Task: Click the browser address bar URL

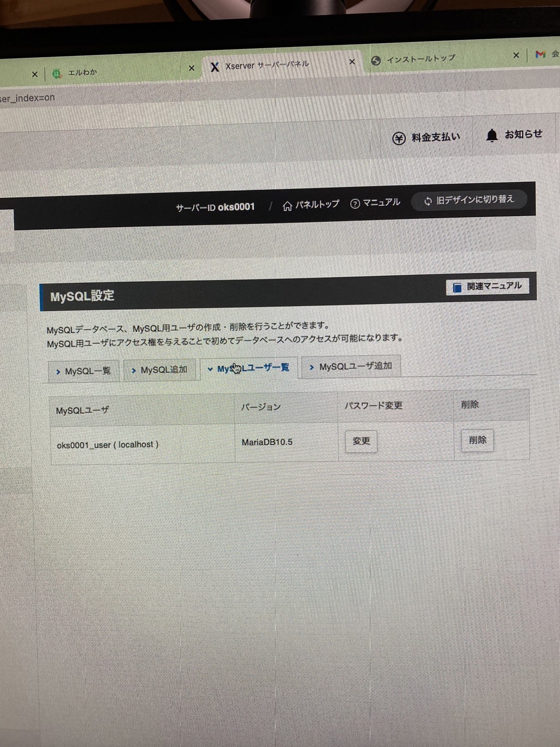Action: click(27, 98)
